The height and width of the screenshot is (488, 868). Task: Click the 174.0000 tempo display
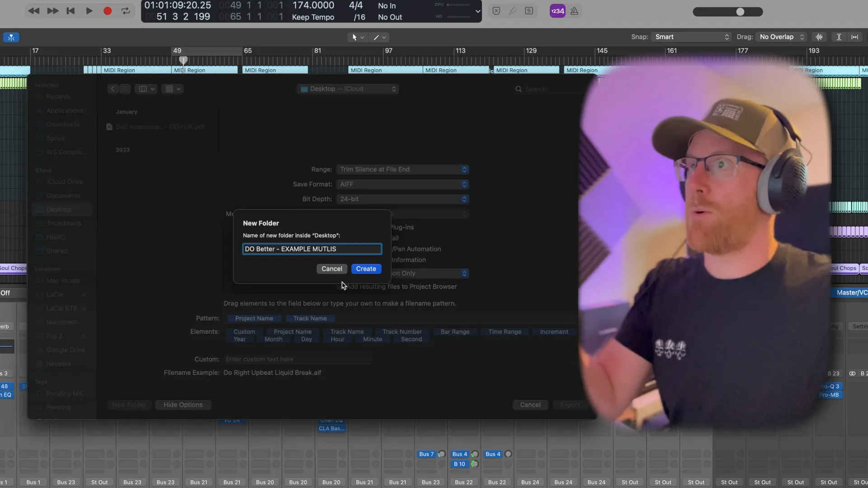(x=313, y=5)
